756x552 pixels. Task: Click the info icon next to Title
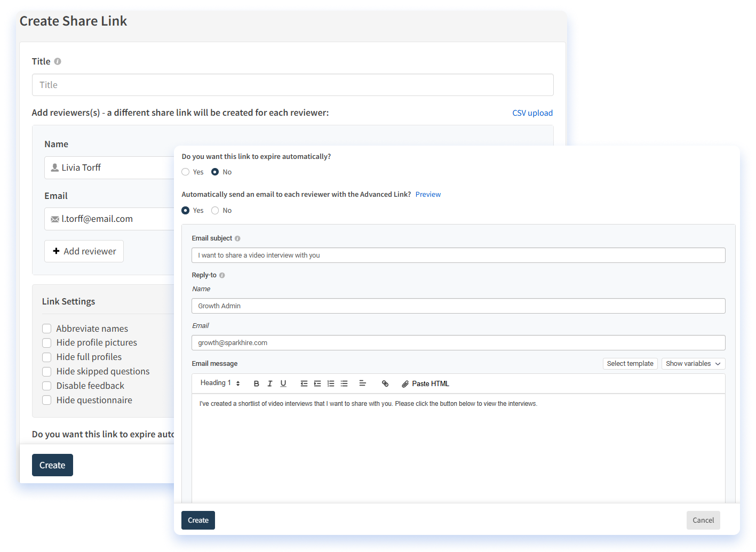(x=58, y=61)
